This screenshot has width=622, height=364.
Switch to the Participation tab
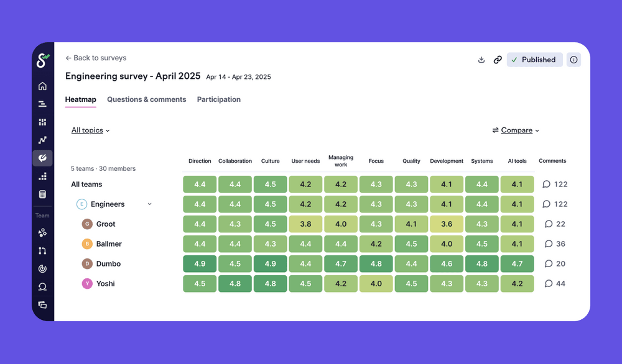pos(218,99)
